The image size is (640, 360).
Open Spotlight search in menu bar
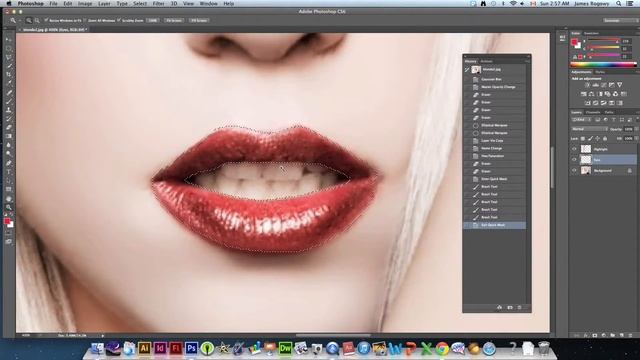tap(619, 3)
